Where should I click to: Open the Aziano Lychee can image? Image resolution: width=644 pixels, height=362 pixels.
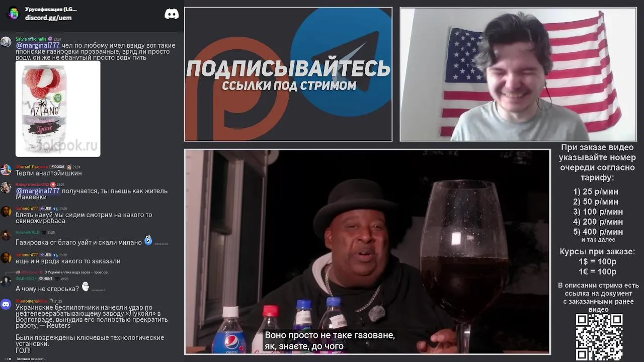[x=58, y=109]
